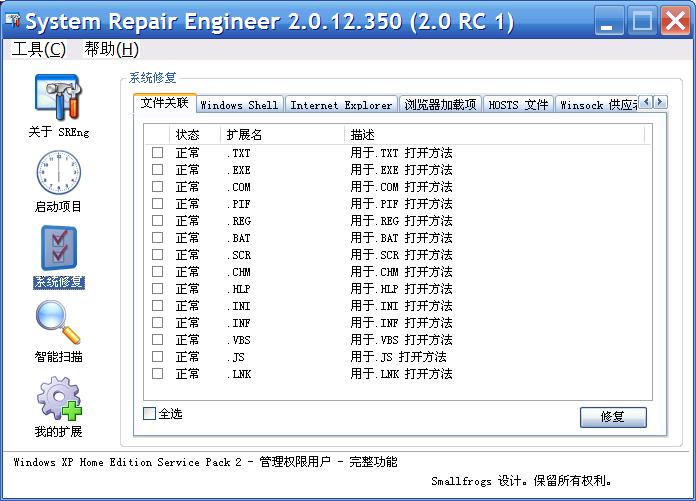This screenshot has height=501, width=696.
Task: Toggle the 全选 select-all checkbox
Action: pos(150,414)
